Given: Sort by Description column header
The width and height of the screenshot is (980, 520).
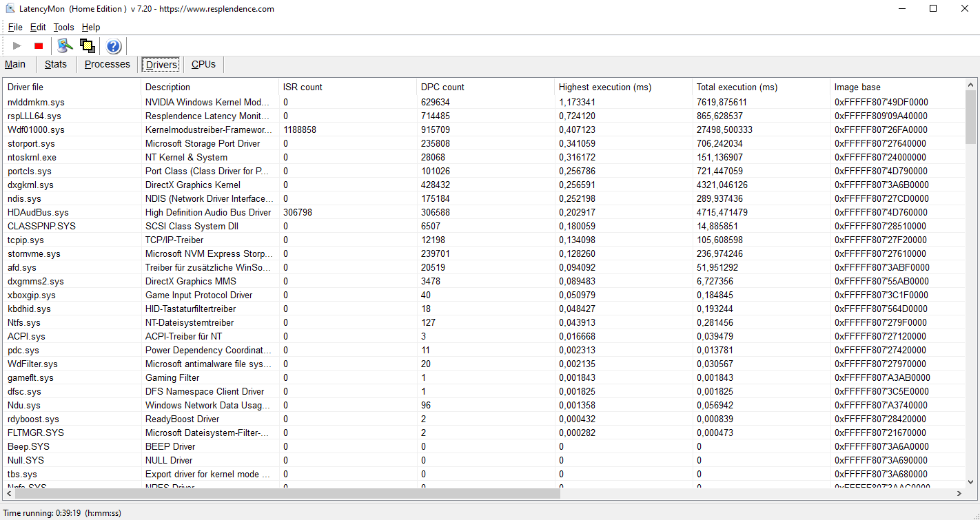Looking at the screenshot, I should click(x=210, y=87).
